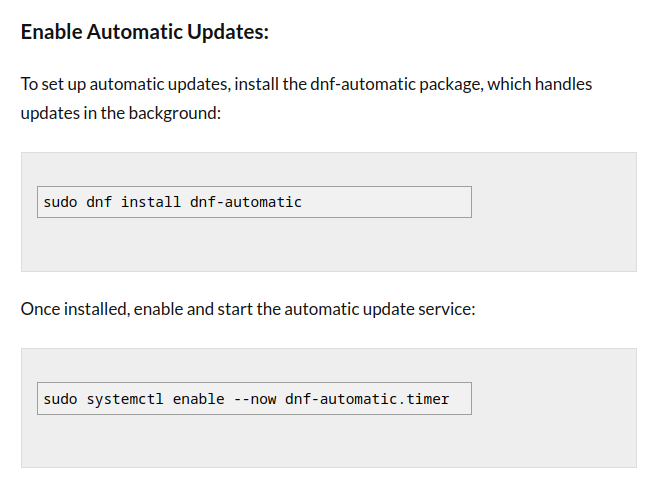This screenshot has height=483, width=647.
Task: Click the 'sudo systemctl enable --now' command field
Action: click(254, 398)
